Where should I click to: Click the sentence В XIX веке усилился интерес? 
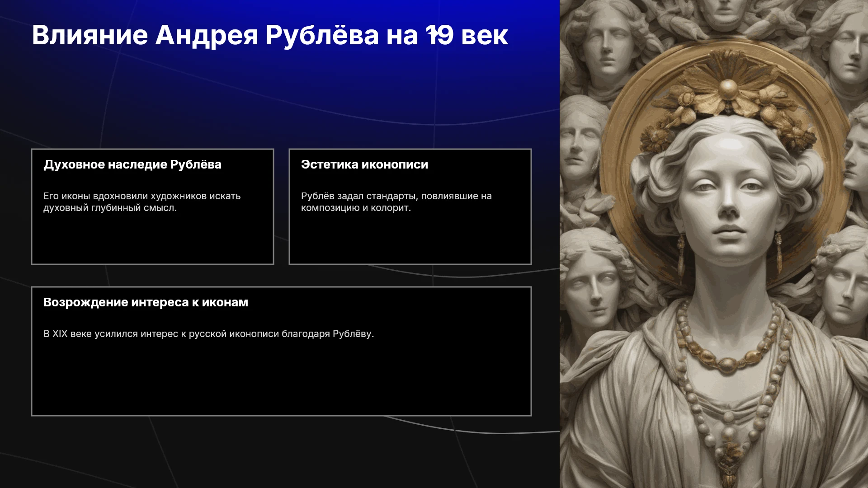click(208, 334)
